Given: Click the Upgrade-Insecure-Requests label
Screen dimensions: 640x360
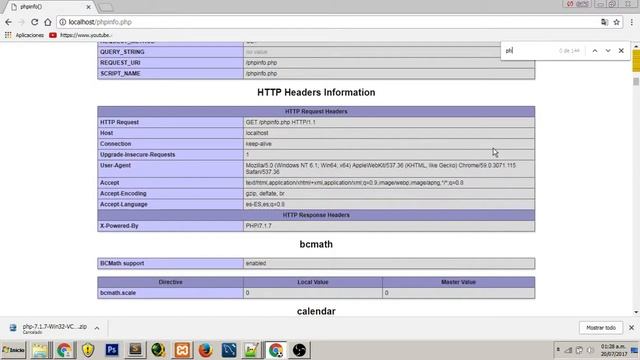Looking at the screenshot, I should coord(138,155).
